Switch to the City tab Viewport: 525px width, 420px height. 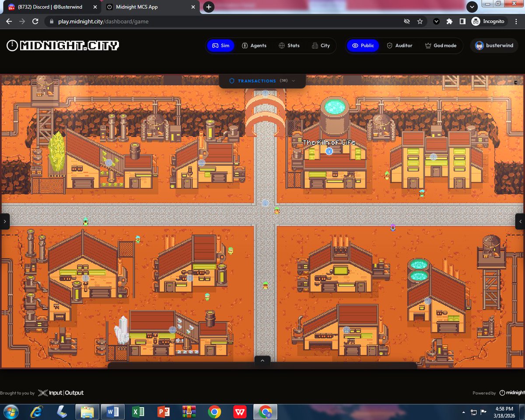[x=321, y=45]
